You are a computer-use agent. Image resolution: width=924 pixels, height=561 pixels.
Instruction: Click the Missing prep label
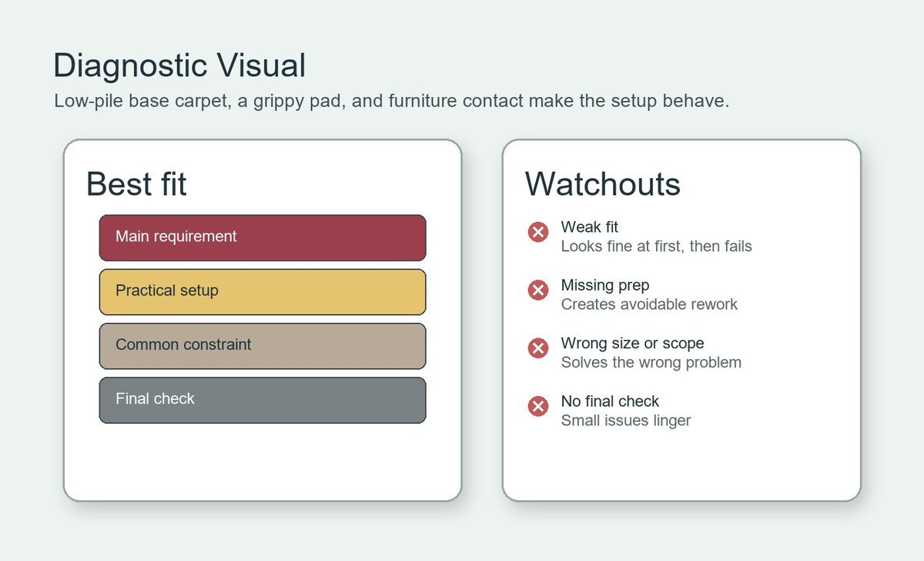click(x=605, y=285)
